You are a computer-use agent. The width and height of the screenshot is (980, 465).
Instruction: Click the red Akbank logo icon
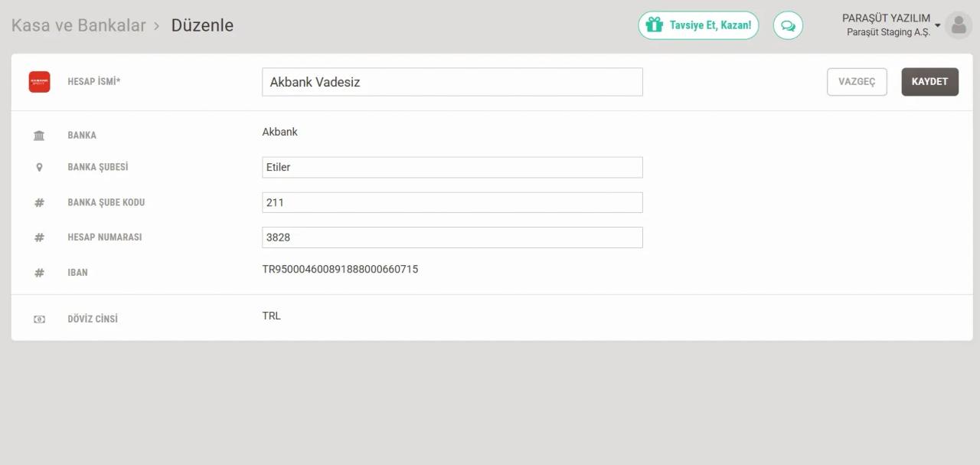pos(39,82)
